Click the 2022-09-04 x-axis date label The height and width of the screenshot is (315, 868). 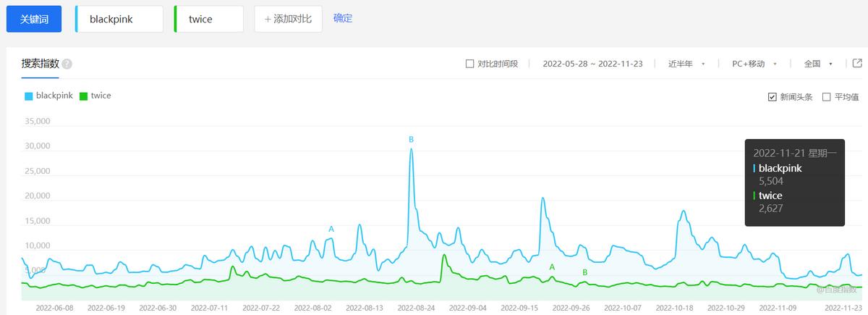tap(467, 308)
